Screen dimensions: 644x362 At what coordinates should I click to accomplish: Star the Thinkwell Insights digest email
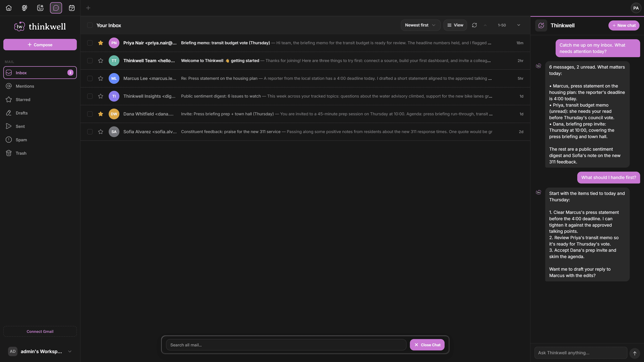click(100, 96)
